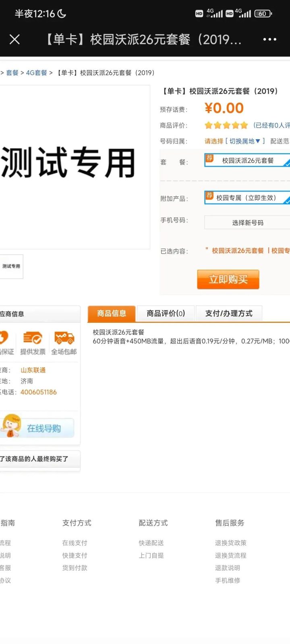Click the phone number 4006051186

pos(39,392)
